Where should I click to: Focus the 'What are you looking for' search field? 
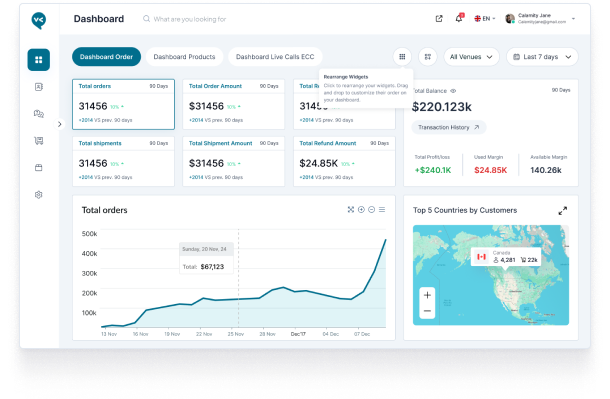coord(190,19)
